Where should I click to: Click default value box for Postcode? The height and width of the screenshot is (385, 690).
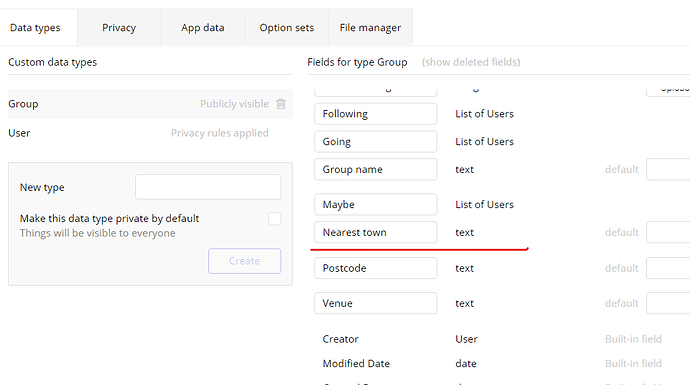point(668,268)
